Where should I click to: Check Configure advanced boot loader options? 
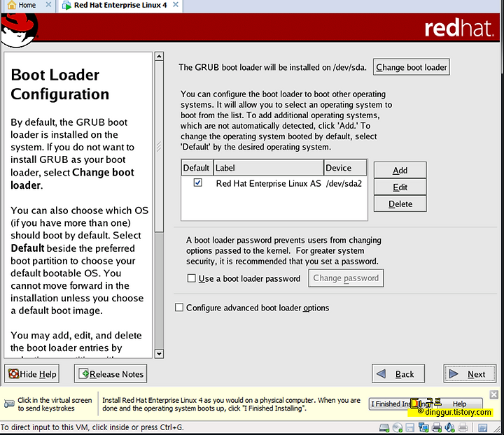(x=179, y=308)
